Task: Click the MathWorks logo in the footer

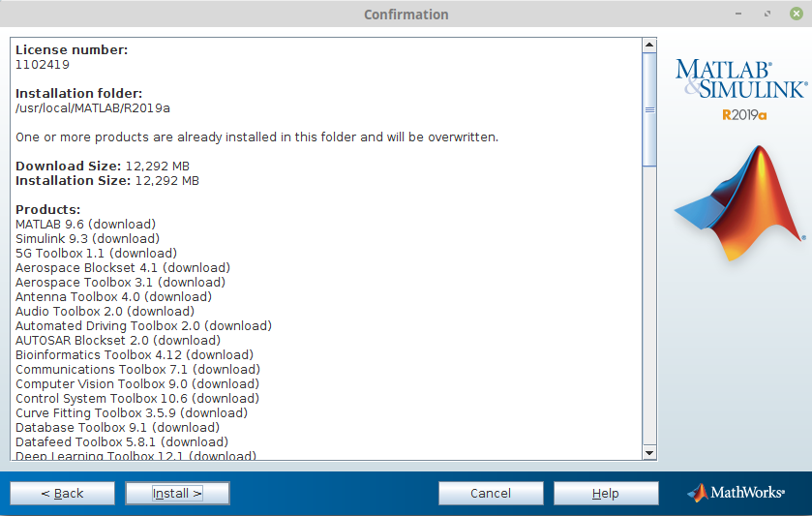Action: [x=736, y=493]
